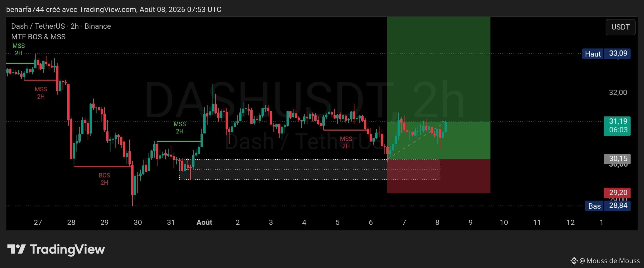Click date 28 on the time axis
The image size is (644, 268).
click(71, 222)
